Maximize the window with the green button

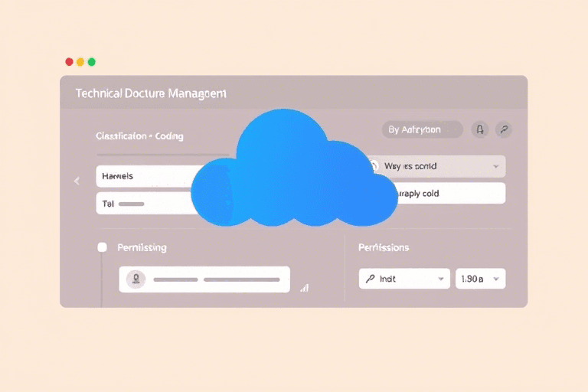point(92,61)
